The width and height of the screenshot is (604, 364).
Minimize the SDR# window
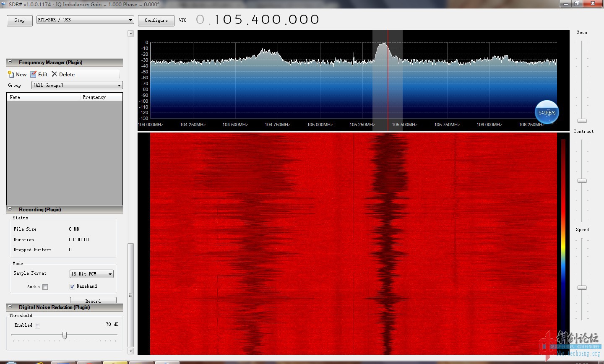565,3
